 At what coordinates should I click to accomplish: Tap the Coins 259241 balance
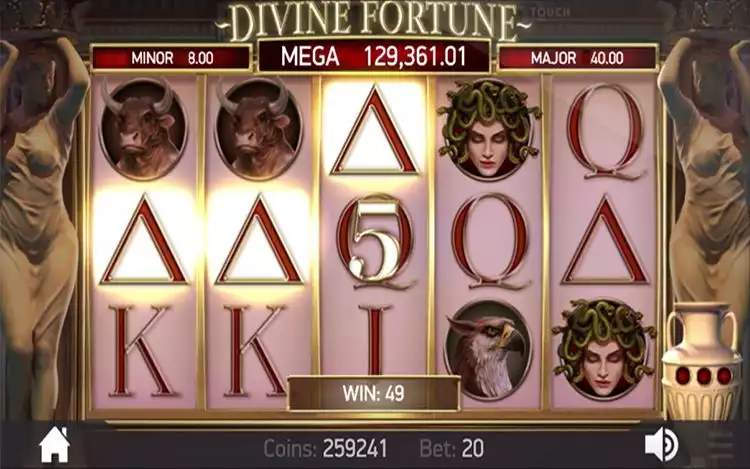pyautogui.click(x=325, y=448)
